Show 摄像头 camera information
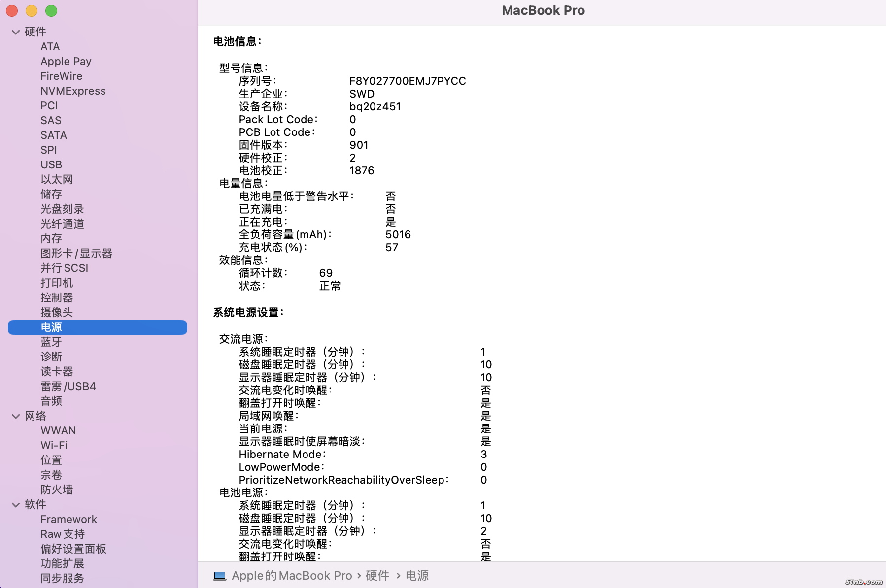The image size is (886, 588). coord(57,313)
